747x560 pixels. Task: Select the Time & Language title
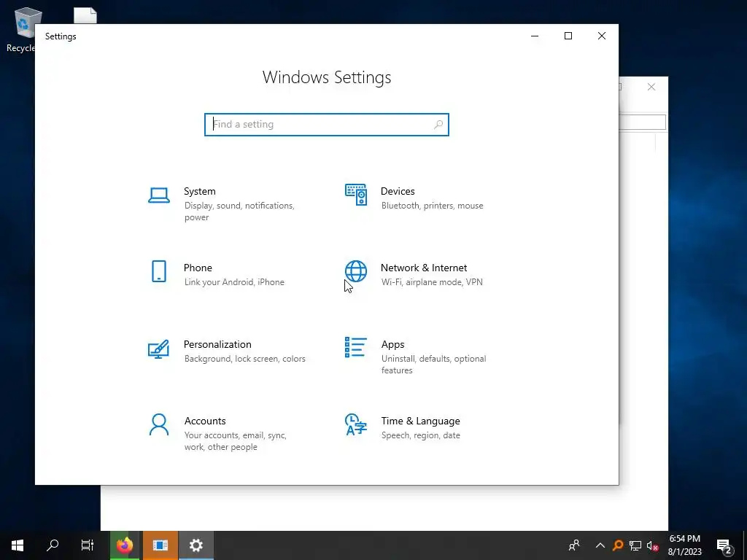(421, 421)
